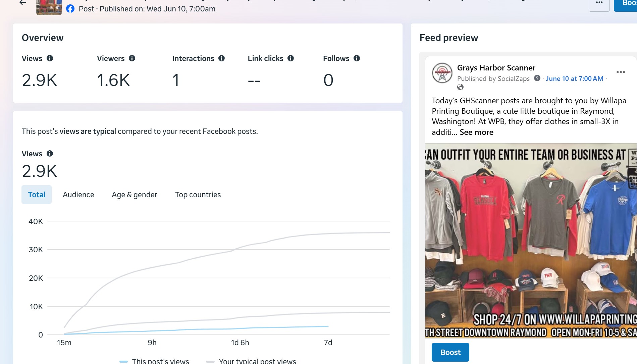The height and width of the screenshot is (364, 637).
Task: Click the info icon beside Link clicks
Action: click(291, 58)
